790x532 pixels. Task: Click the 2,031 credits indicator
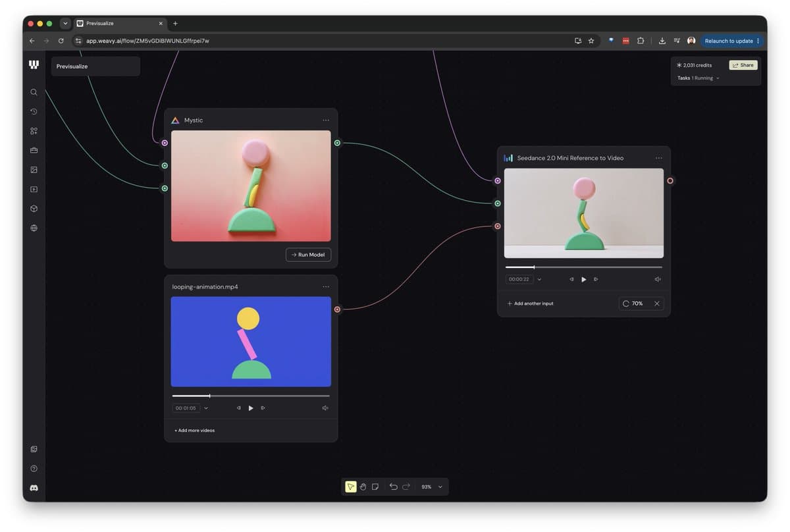click(694, 65)
